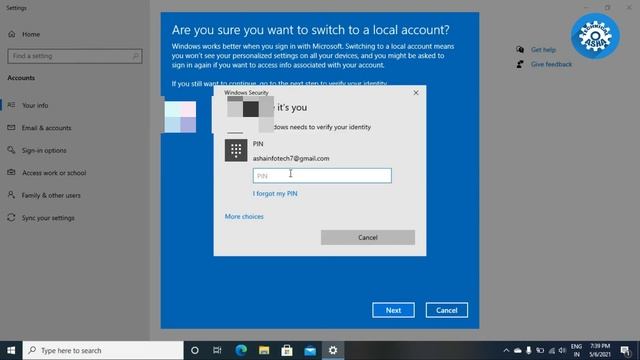This screenshot has width=640, height=360.
Task: Click the Home icon in Settings sidebar
Action: pos(11,34)
